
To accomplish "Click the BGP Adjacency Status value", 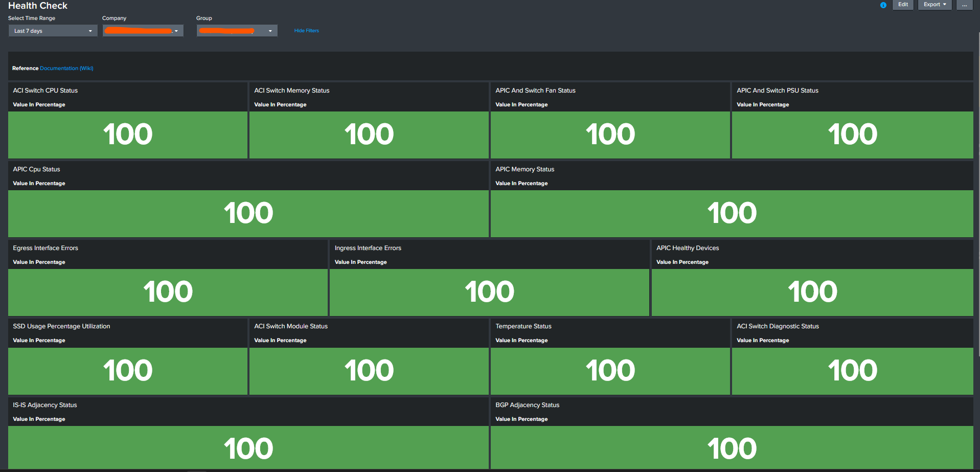I will [x=732, y=447].
